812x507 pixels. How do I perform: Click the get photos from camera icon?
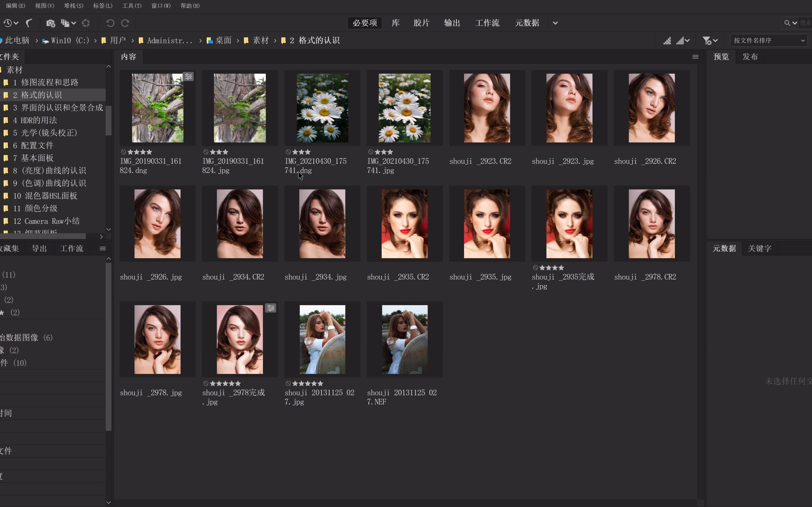tap(51, 23)
